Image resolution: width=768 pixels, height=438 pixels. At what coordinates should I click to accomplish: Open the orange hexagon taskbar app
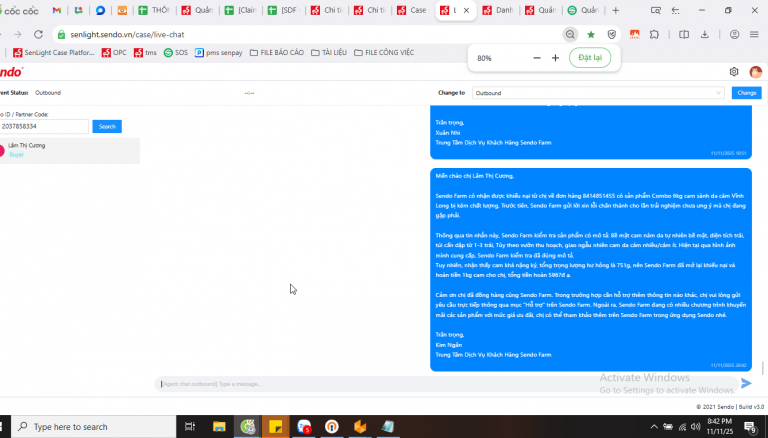click(x=360, y=427)
